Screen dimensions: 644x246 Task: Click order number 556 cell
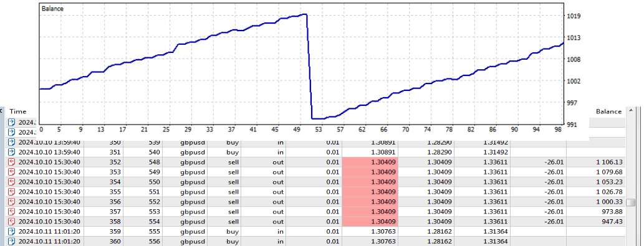(154, 241)
